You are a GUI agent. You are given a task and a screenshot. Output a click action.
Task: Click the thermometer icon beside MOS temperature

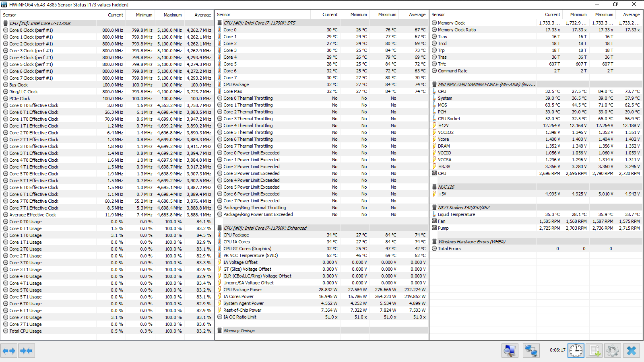(434, 105)
